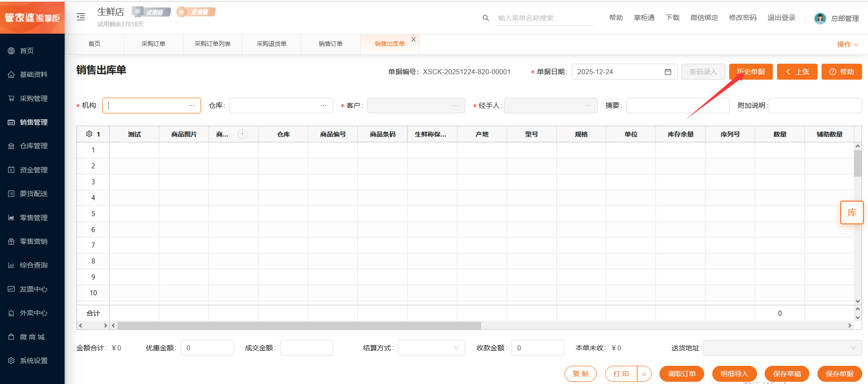The height and width of the screenshot is (384, 868).
Task: Click the search magnifier icon
Action: [x=486, y=18]
